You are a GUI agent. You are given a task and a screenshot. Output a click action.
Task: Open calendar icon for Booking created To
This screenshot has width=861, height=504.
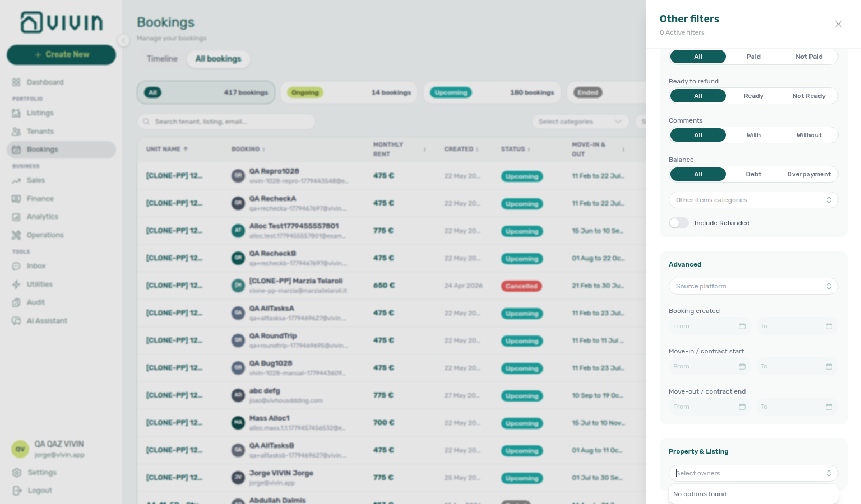pos(829,326)
